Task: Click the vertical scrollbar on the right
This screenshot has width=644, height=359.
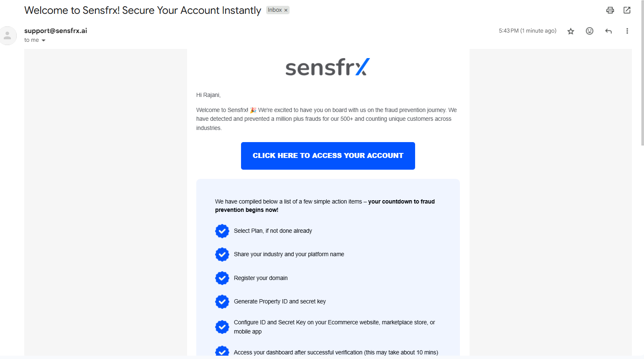Action: click(642, 73)
